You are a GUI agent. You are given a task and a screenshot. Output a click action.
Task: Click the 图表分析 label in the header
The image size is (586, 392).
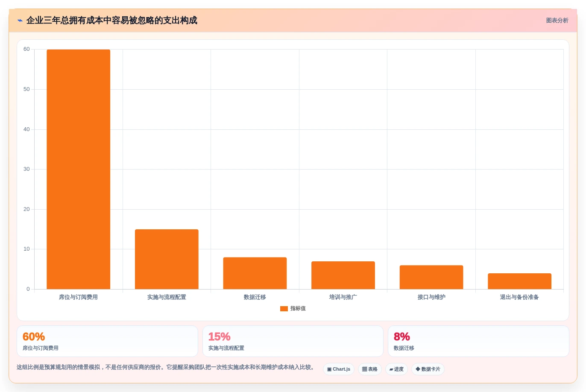557,20
